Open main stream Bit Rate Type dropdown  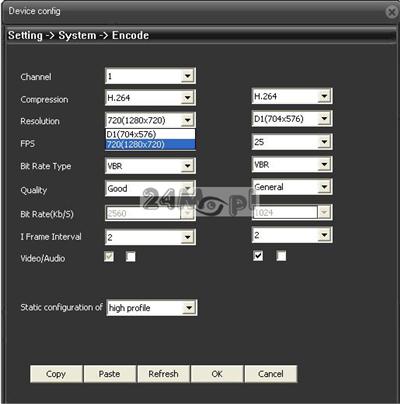click(x=150, y=166)
